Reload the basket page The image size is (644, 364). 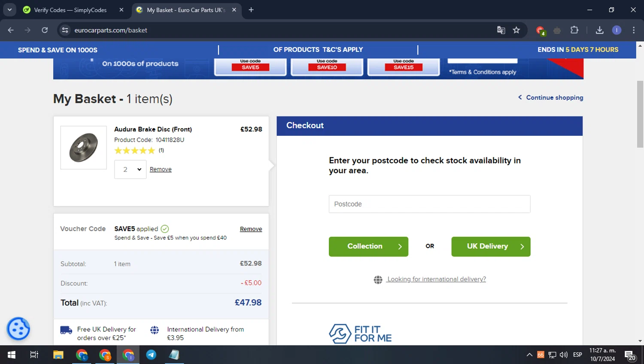coord(45,30)
